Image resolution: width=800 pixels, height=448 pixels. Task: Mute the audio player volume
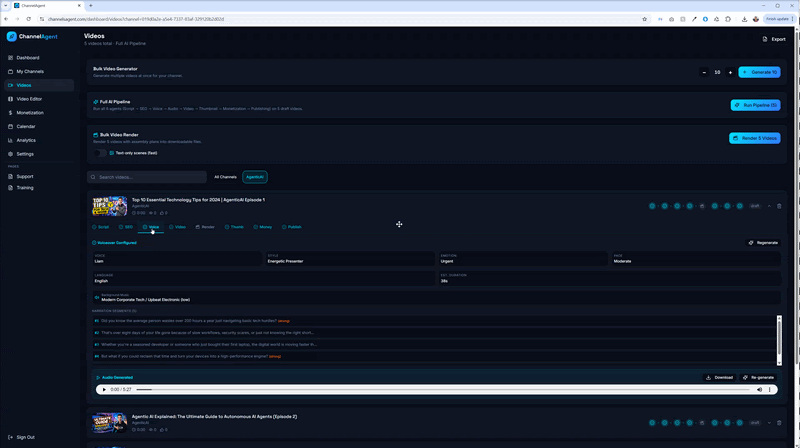coord(759,389)
